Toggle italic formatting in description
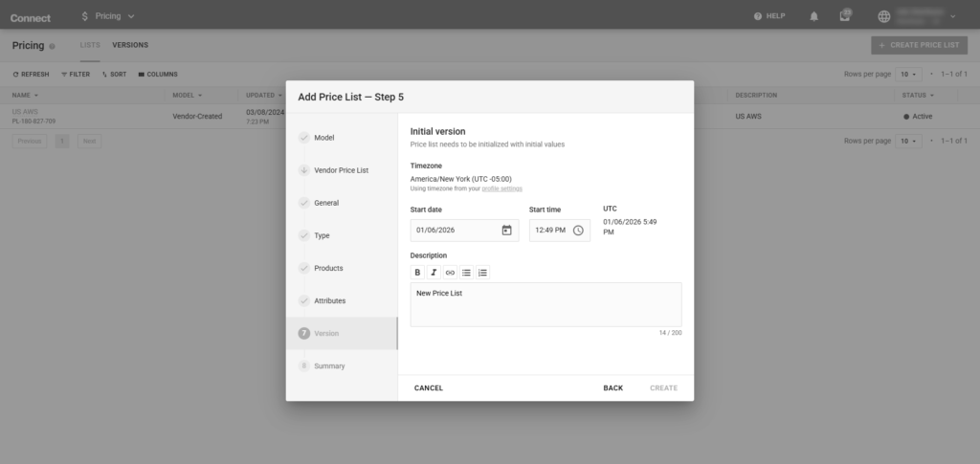Image resolution: width=980 pixels, height=464 pixels. (x=434, y=273)
